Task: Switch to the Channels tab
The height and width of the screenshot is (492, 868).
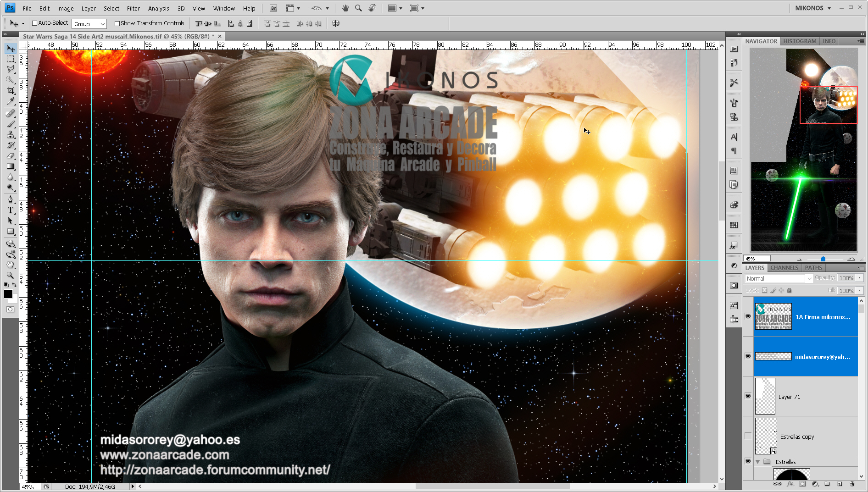Action: click(x=784, y=268)
